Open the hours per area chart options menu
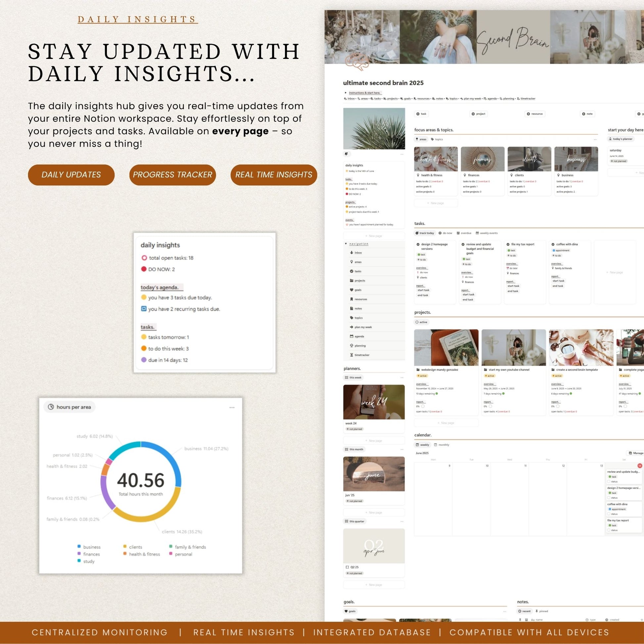The image size is (644, 644). (x=232, y=407)
